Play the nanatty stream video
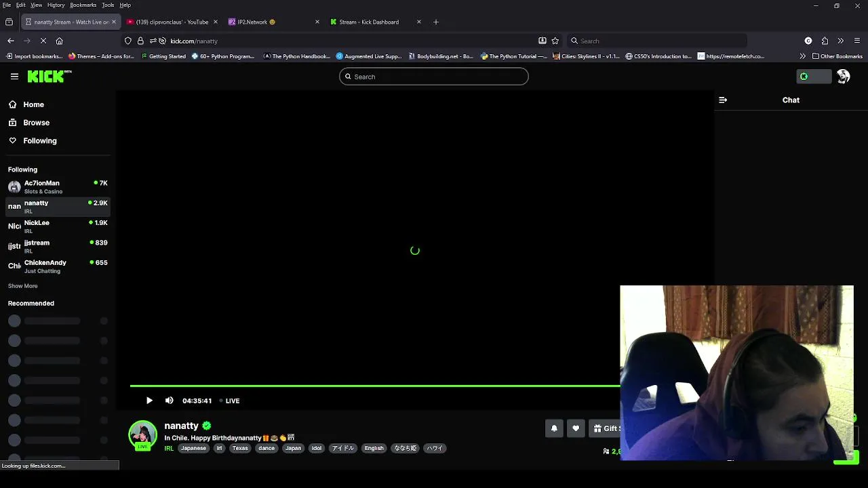Screen dimensions: 868x488 [149, 401]
